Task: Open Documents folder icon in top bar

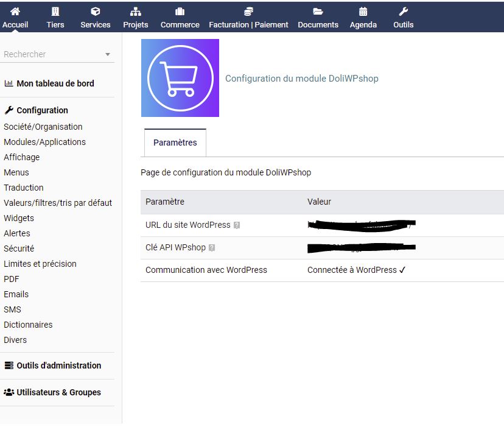Action: (318, 12)
